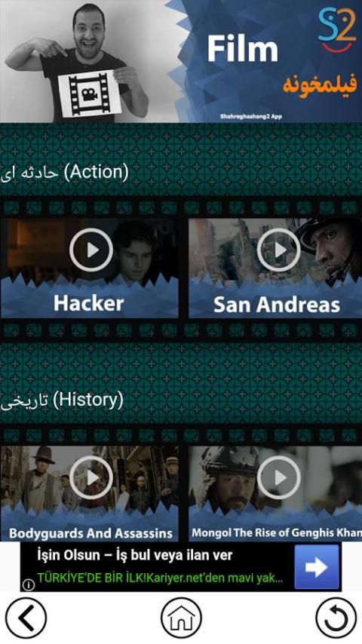Open the History category heading
This screenshot has height=644, width=362.
62,400
